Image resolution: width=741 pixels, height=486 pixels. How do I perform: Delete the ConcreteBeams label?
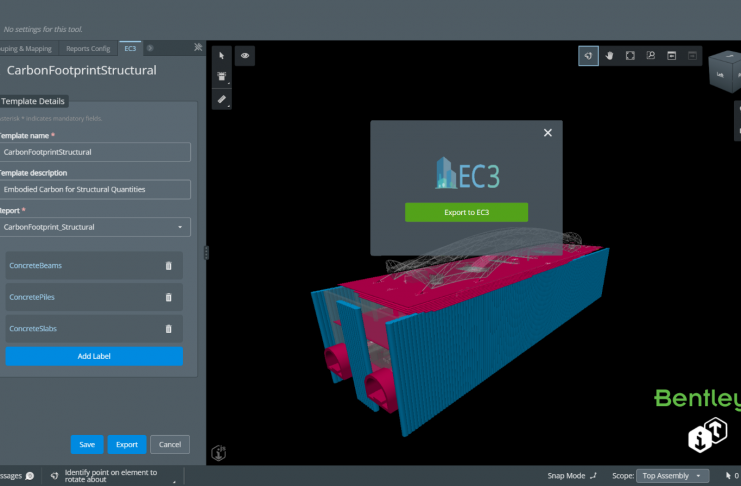[168, 265]
